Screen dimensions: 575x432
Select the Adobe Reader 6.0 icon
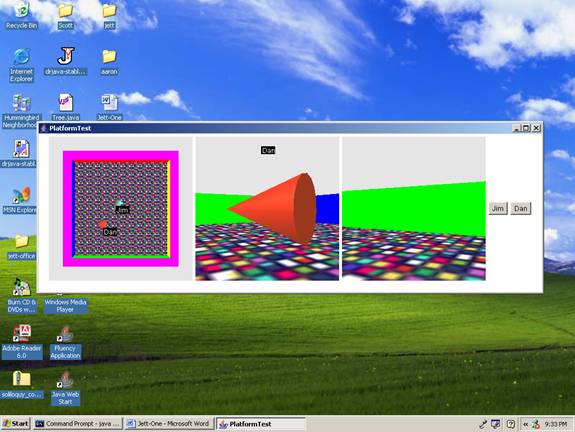pos(22,342)
